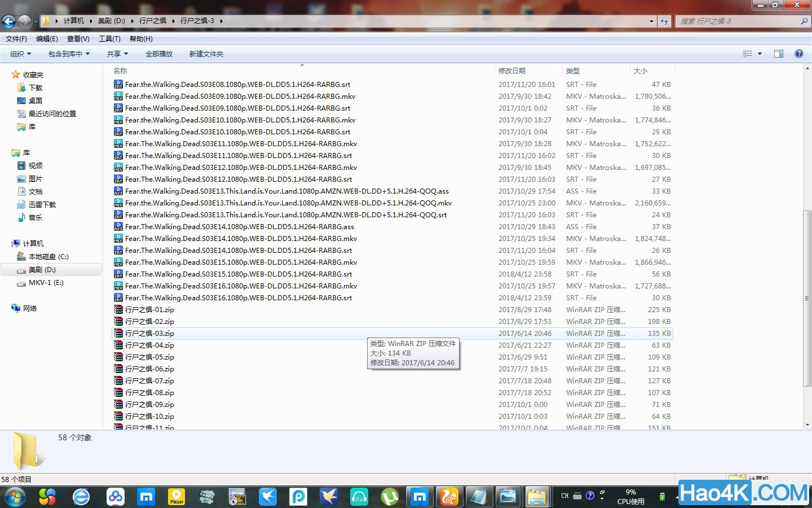Select the S03E16 RARBG.srt subtitle file
The image size is (812, 508).
pyautogui.click(x=239, y=297)
